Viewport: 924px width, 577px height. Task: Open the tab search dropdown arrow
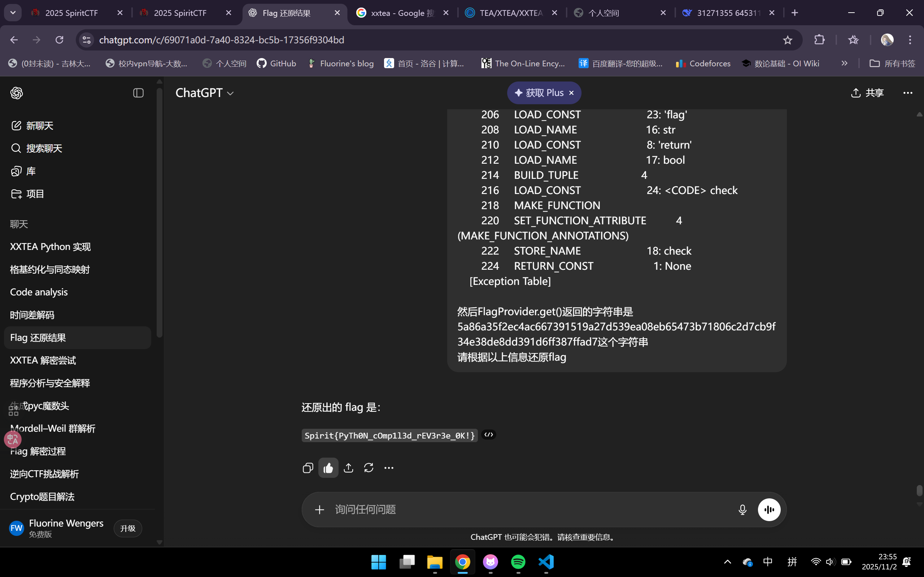(13, 13)
